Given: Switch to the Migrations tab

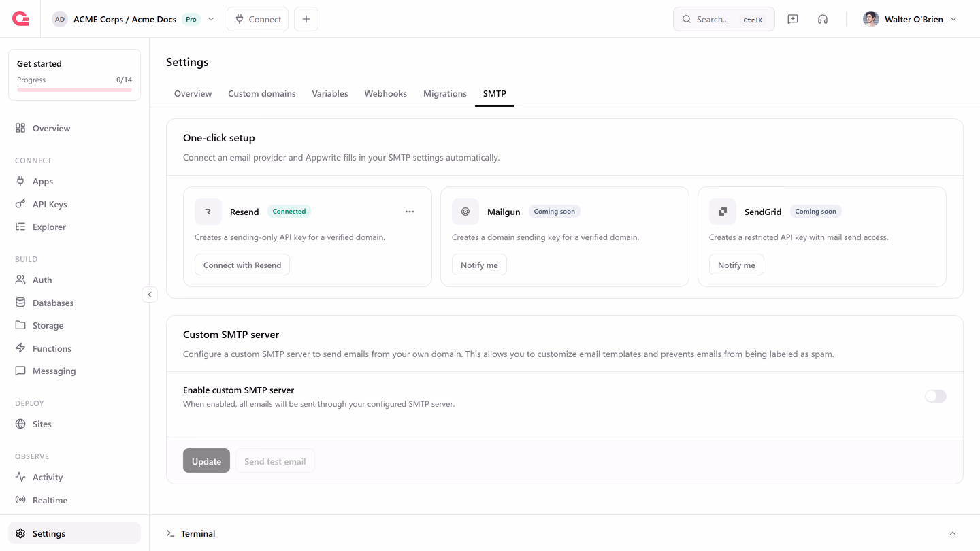Looking at the screenshot, I should click(x=445, y=93).
